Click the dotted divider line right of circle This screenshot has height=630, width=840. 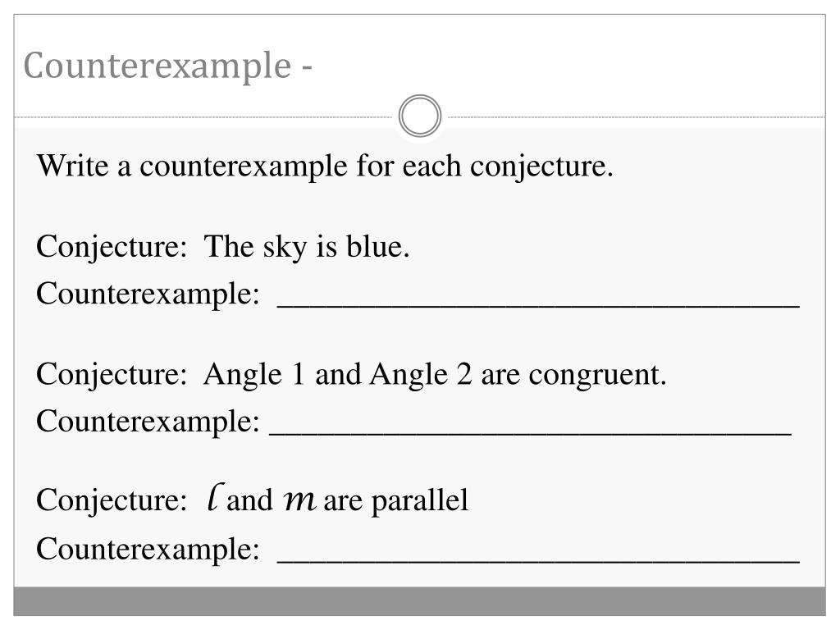click(x=636, y=116)
